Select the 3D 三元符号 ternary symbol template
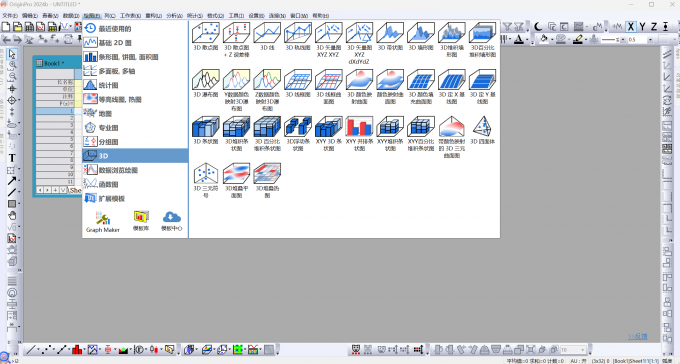Image resolution: width=680 pixels, height=364 pixels. click(x=206, y=181)
